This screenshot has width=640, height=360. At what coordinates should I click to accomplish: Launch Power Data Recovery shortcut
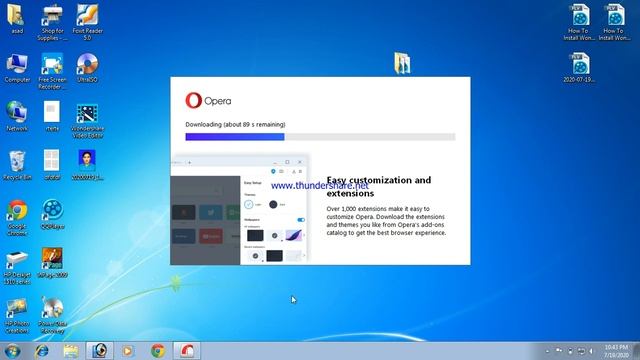click(x=52, y=316)
